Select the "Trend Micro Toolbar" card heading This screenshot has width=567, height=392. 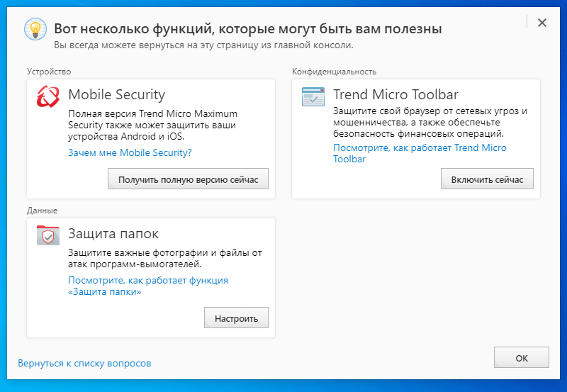pos(395,94)
